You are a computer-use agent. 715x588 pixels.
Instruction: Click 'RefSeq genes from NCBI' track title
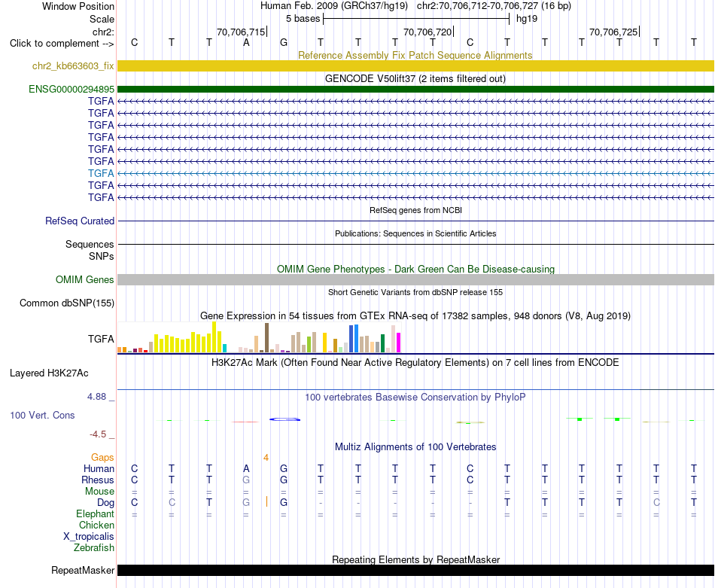[415, 210]
